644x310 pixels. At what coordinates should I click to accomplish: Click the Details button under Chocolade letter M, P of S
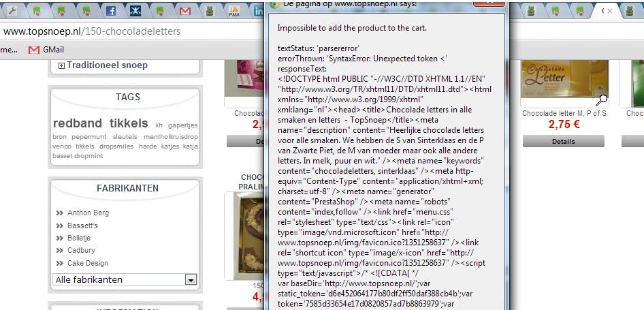point(563,142)
